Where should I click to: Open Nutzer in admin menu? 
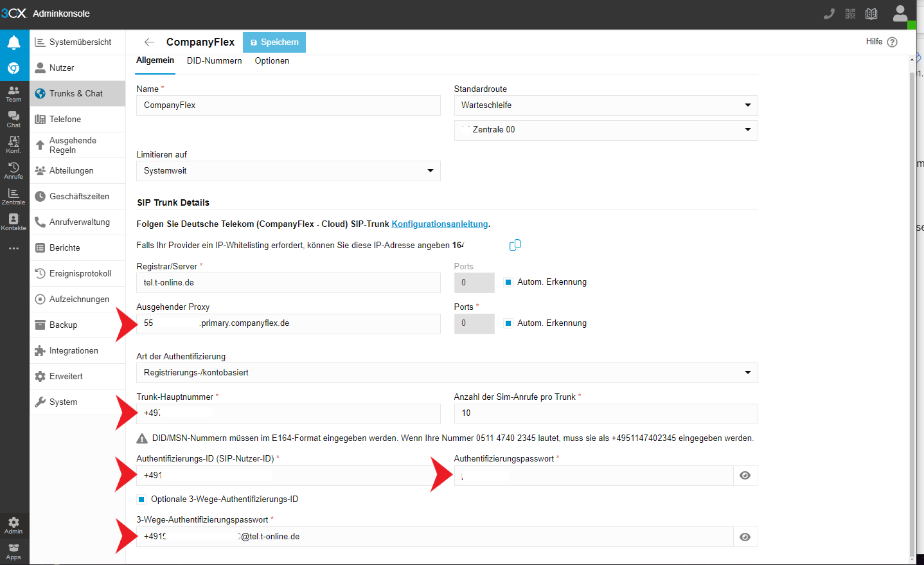point(78,68)
